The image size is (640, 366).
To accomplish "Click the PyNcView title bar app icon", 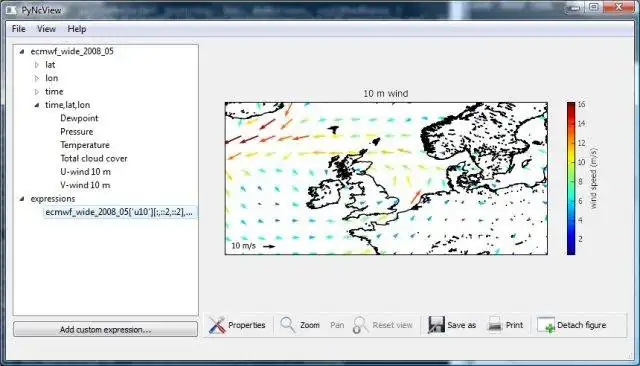I will pyautogui.click(x=11, y=10).
